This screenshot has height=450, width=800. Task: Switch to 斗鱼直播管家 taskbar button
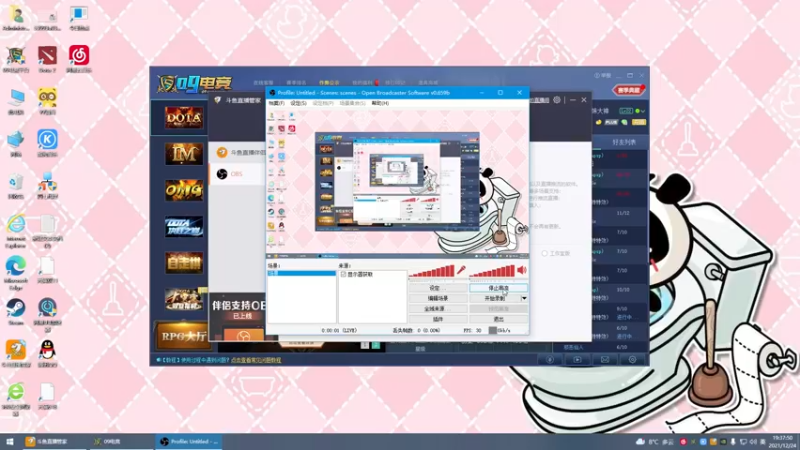54,442
